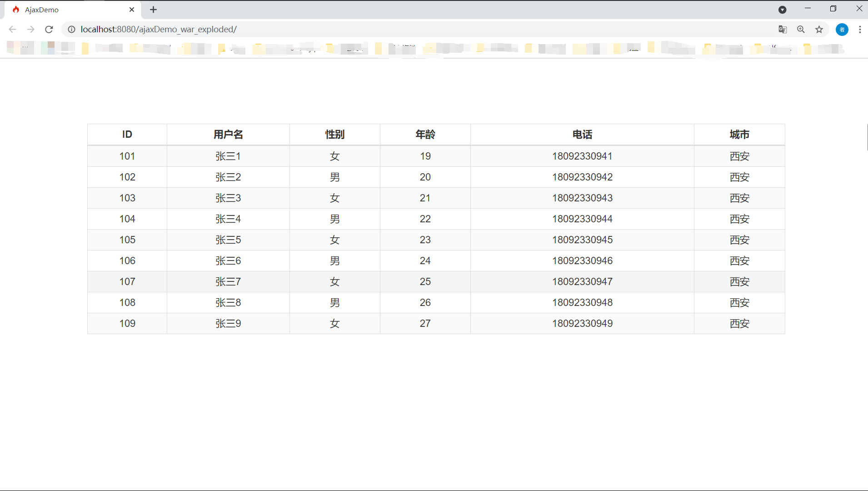Toggle the bookmark star for this page

click(x=819, y=29)
